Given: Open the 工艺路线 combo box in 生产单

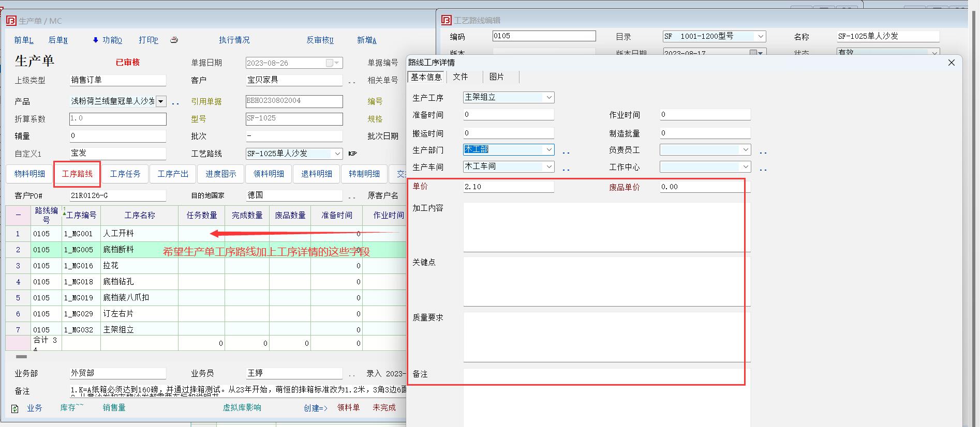Looking at the screenshot, I should [x=337, y=154].
